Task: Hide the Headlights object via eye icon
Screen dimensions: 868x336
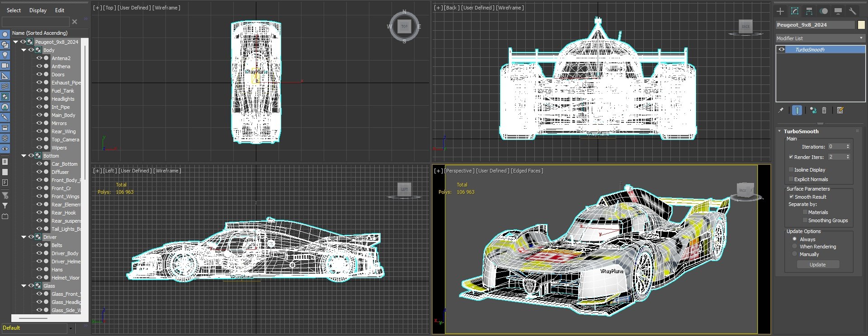Action: point(39,99)
